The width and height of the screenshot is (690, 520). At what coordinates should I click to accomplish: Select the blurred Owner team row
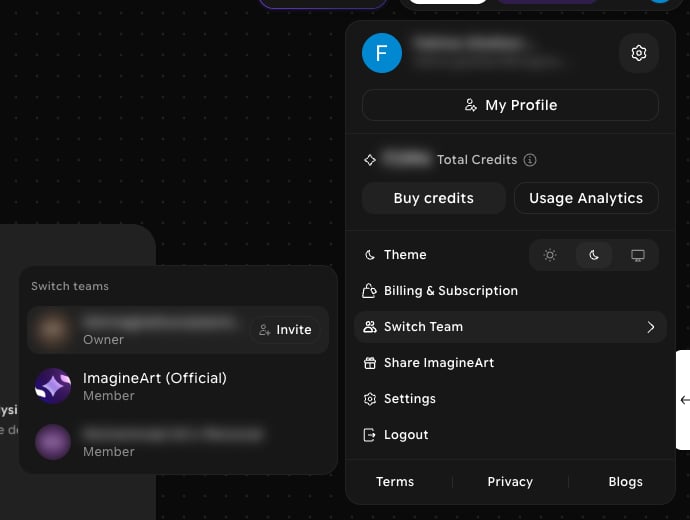pos(178,330)
